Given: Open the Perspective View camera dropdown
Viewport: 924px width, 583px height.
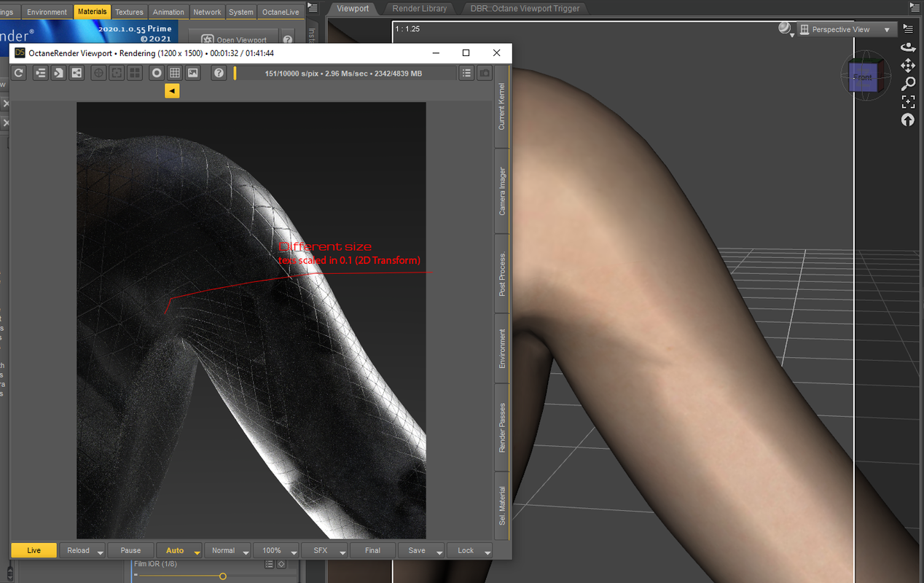Looking at the screenshot, I should tap(846, 29).
